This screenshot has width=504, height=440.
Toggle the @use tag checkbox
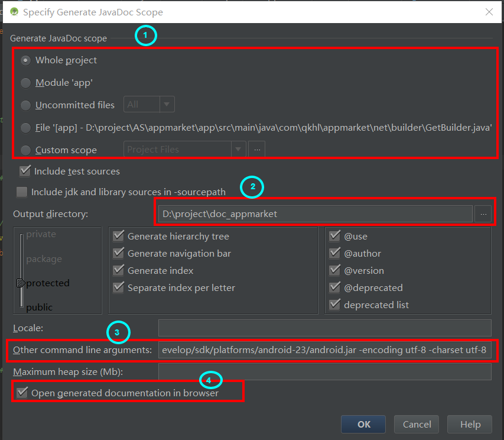(335, 236)
